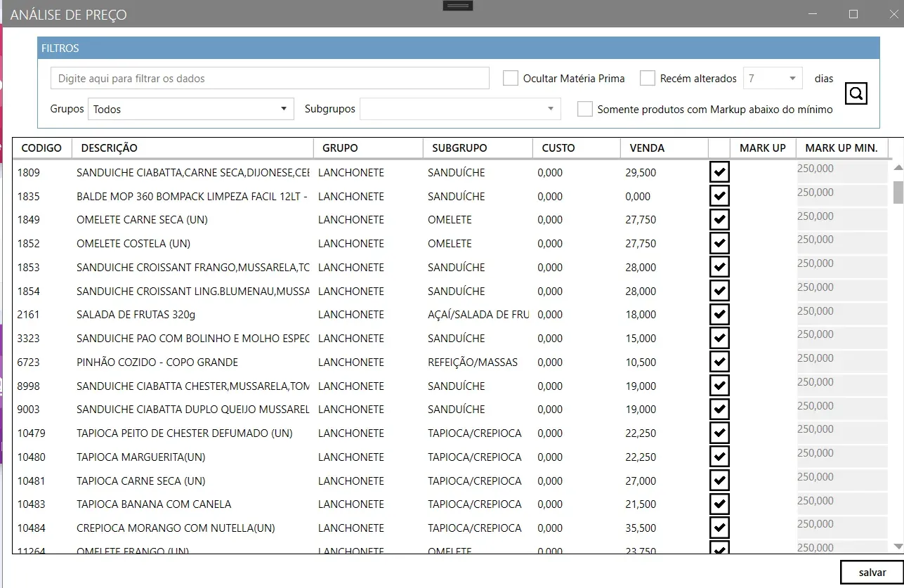The image size is (904, 588).
Task: Toggle checkbox for OMELETE CARNE SECA row
Action: (x=719, y=219)
